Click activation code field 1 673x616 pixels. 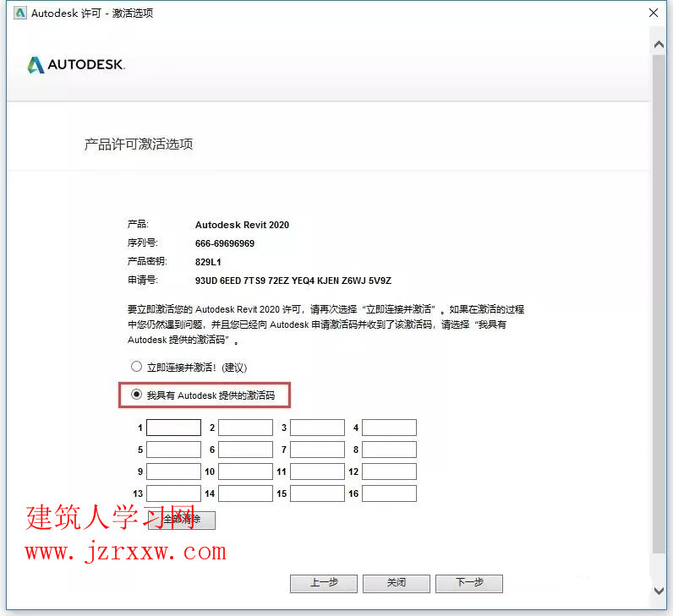(173, 428)
